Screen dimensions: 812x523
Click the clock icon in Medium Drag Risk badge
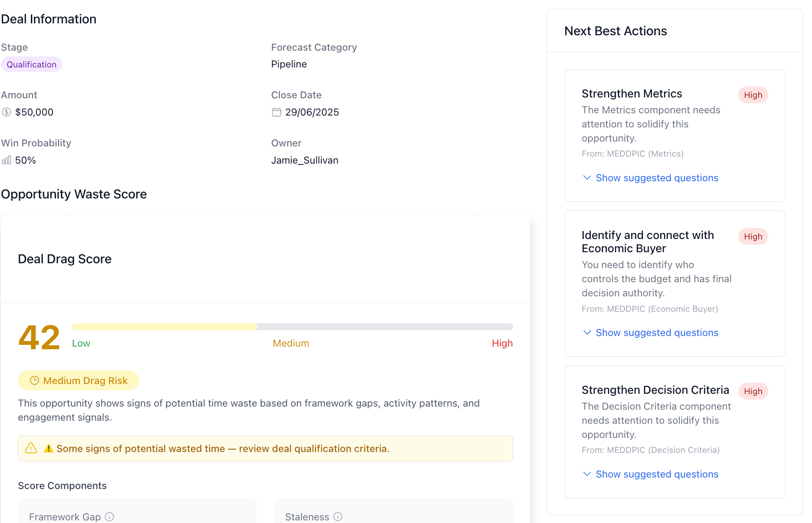(34, 380)
